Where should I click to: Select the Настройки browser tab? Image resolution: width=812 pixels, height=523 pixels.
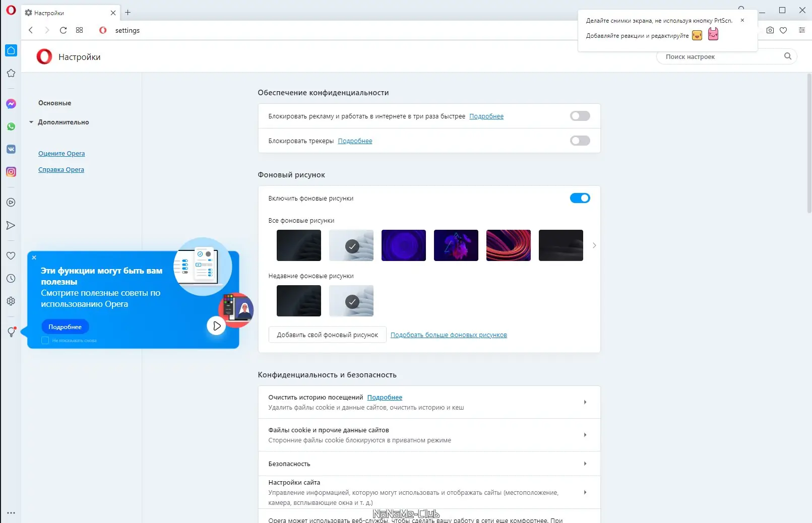70,13
